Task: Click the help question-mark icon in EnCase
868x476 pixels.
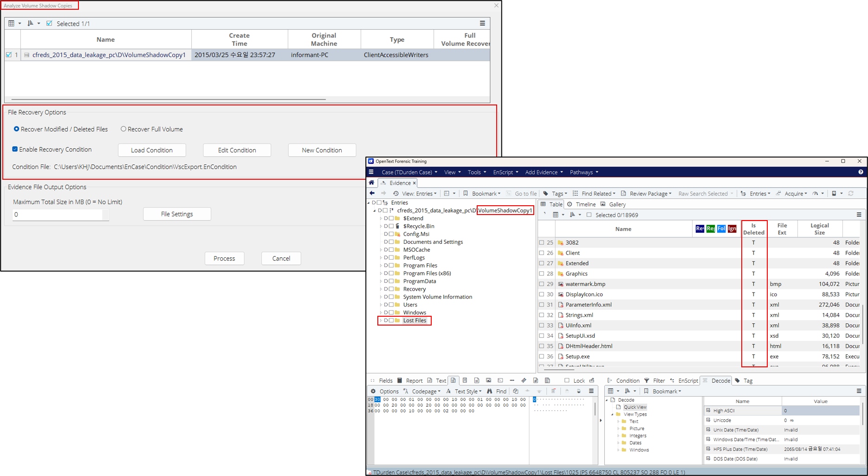Action: point(861,172)
